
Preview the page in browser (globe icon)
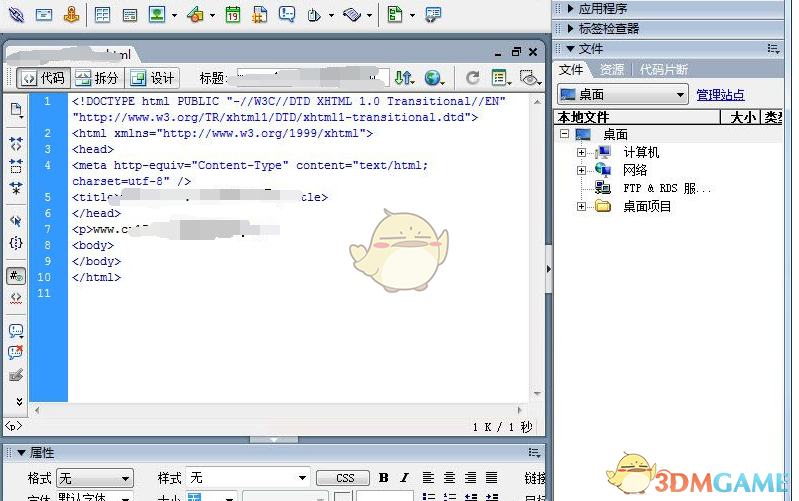click(432, 78)
